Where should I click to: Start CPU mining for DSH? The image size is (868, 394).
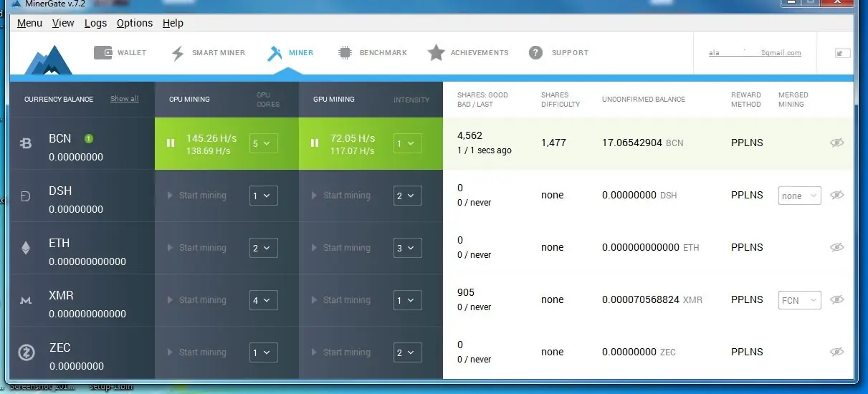point(196,196)
